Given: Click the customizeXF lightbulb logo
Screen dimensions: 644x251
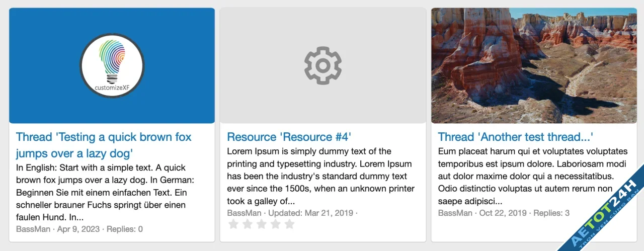Looking at the screenshot, I should pyautogui.click(x=112, y=65).
